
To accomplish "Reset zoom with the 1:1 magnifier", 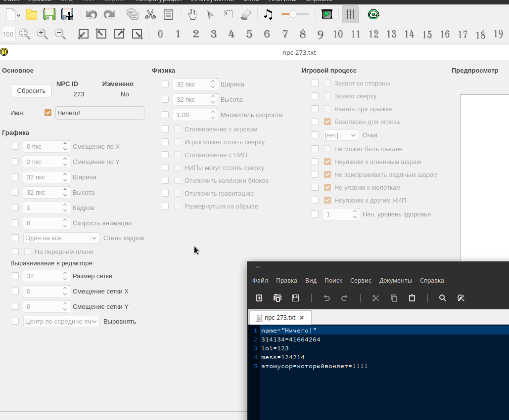I will [25, 34].
